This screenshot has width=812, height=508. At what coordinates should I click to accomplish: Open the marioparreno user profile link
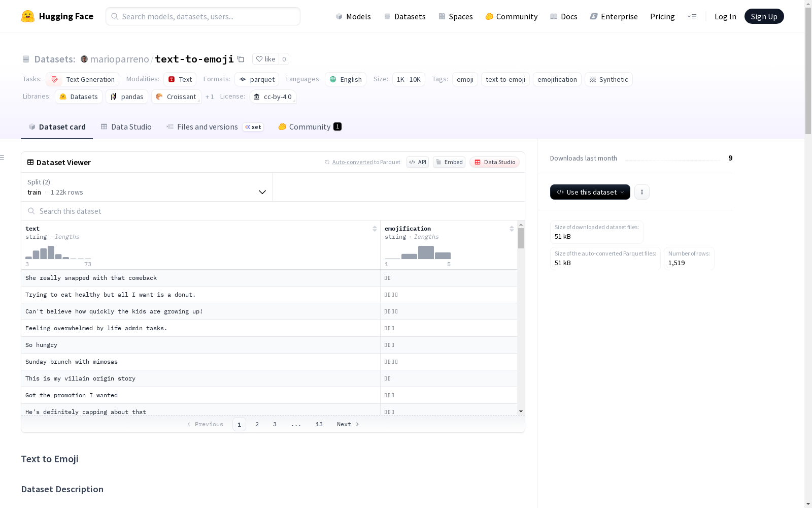point(119,59)
